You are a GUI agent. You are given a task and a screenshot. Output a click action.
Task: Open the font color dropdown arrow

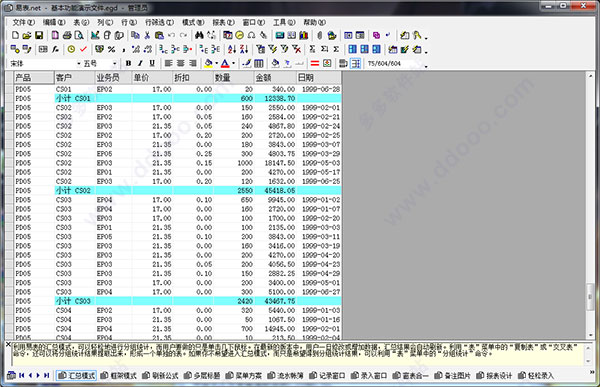click(233, 64)
